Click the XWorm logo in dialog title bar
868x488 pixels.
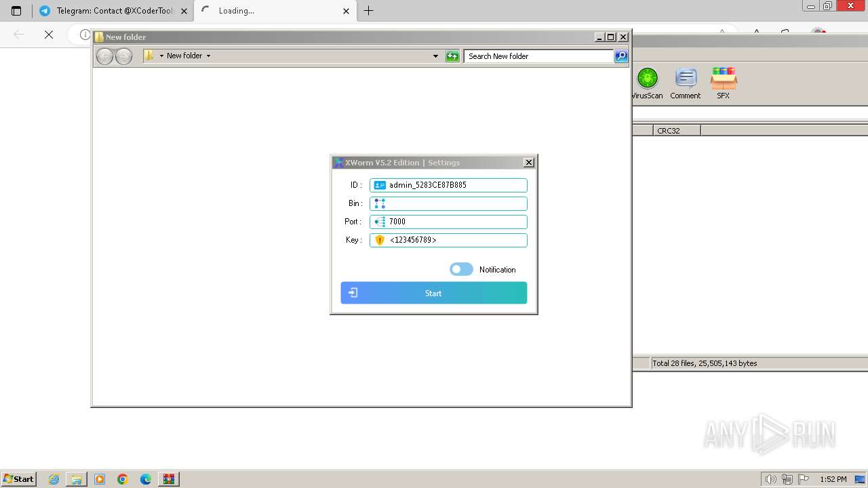(x=338, y=163)
